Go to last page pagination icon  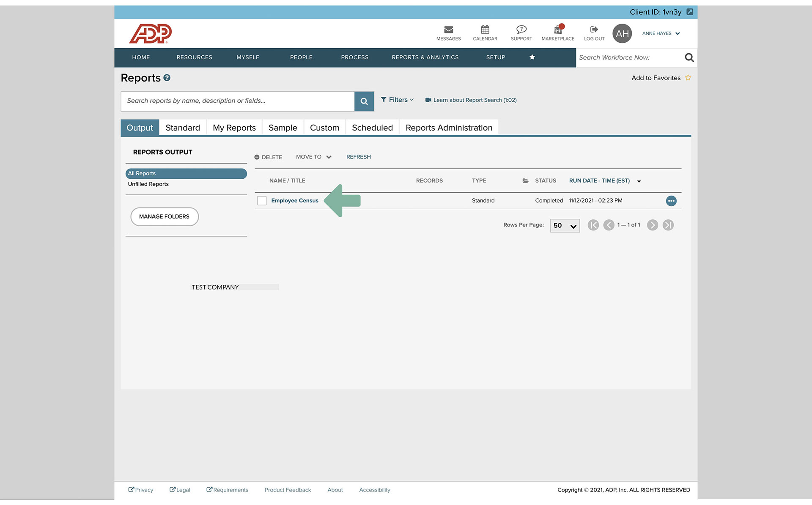pos(668,225)
